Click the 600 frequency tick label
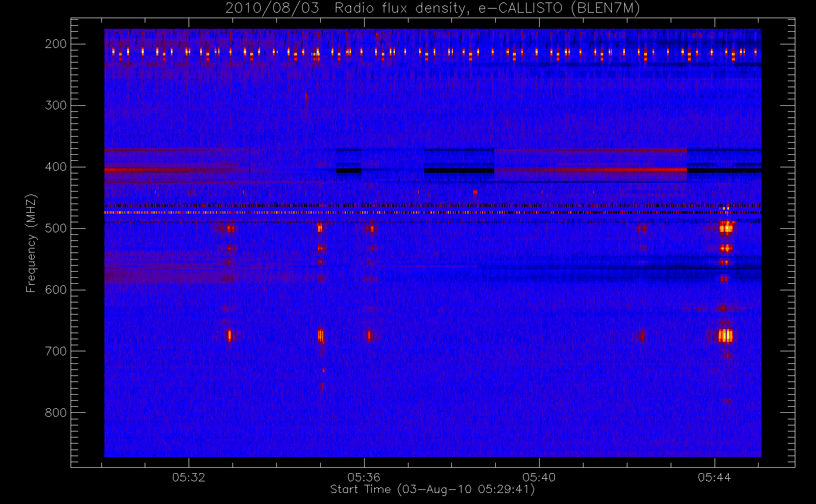The image size is (816, 504). (55, 290)
